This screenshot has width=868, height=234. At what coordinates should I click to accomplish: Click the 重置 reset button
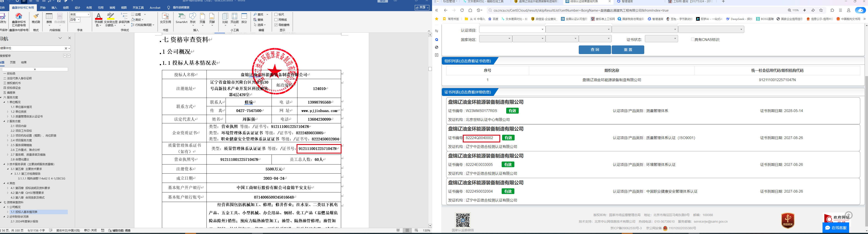click(x=628, y=50)
